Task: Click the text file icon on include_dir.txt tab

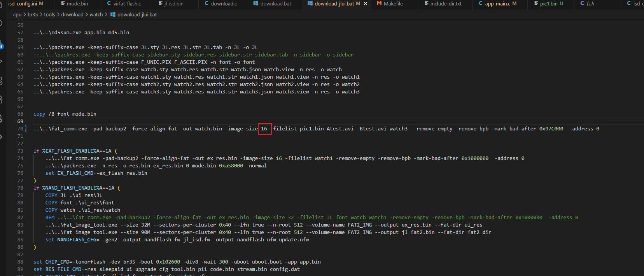Action: pyautogui.click(x=427, y=4)
